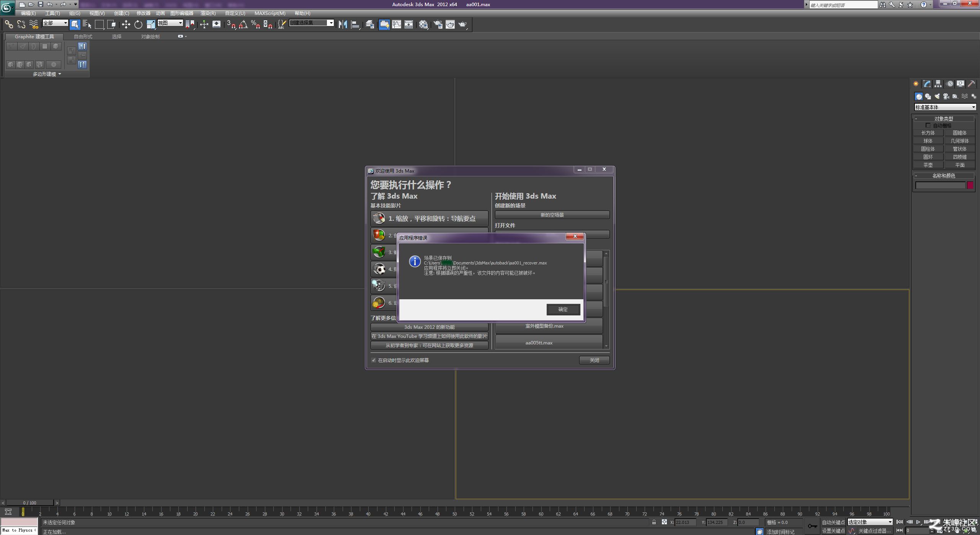Open the Material Editor icon
Image resolution: width=980 pixels, height=535 pixels.
click(423, 24)
